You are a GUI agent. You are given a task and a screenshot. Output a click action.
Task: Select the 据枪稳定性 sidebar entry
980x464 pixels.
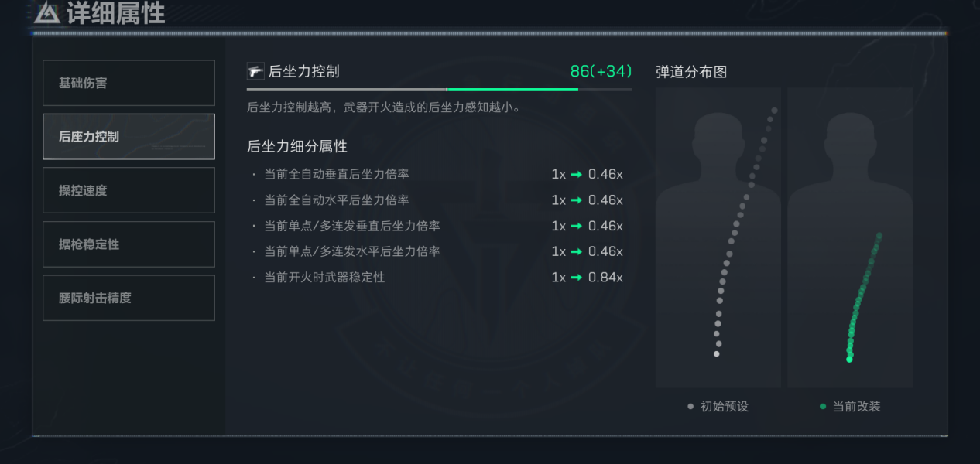(128, 244)
